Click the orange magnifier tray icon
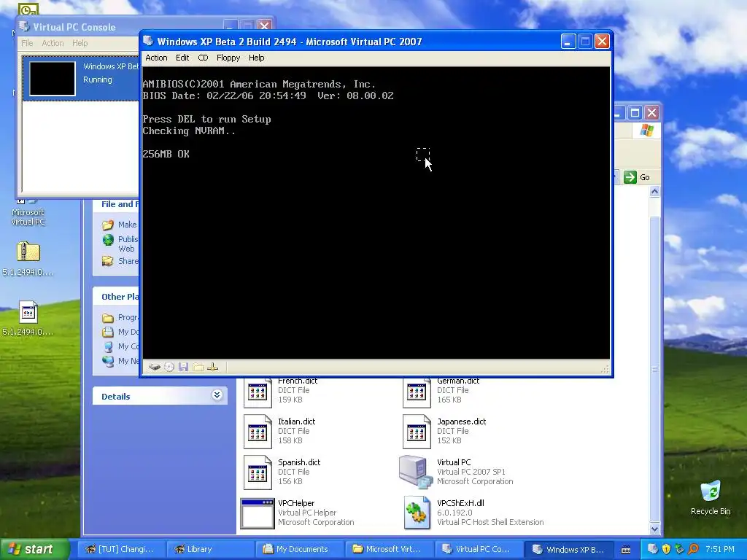The height and width of the screenshot is (560, 747). point(693,549)
